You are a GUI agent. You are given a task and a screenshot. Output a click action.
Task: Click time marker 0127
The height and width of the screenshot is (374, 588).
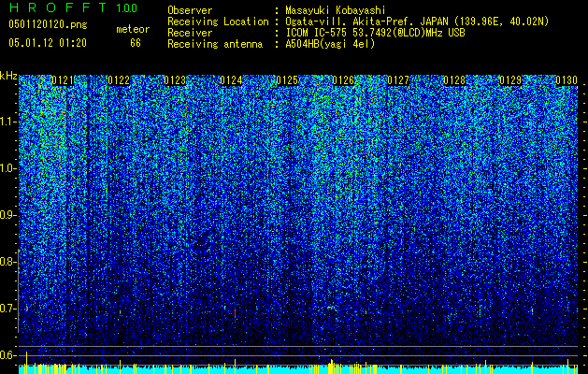pos(398,80)
